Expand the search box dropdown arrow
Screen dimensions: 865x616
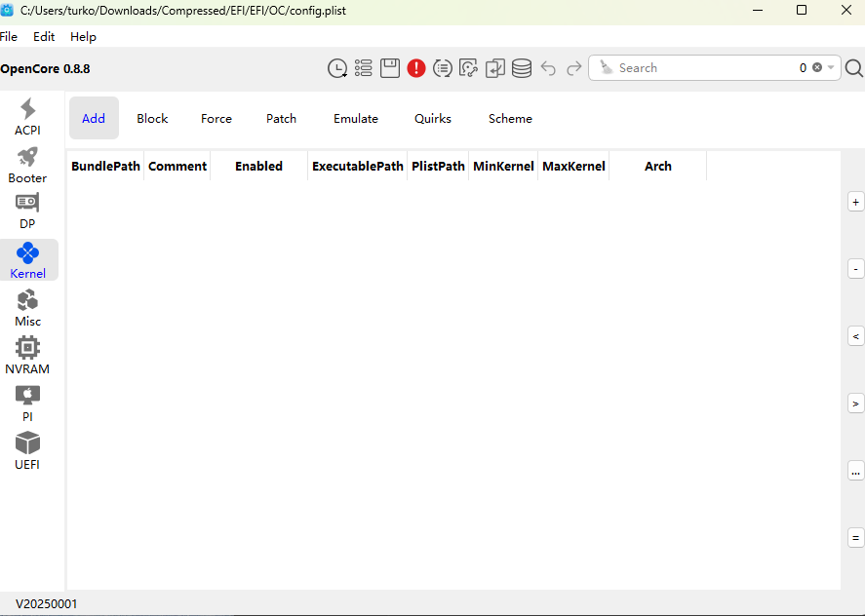pyautogui.click(x=831, y=68)
